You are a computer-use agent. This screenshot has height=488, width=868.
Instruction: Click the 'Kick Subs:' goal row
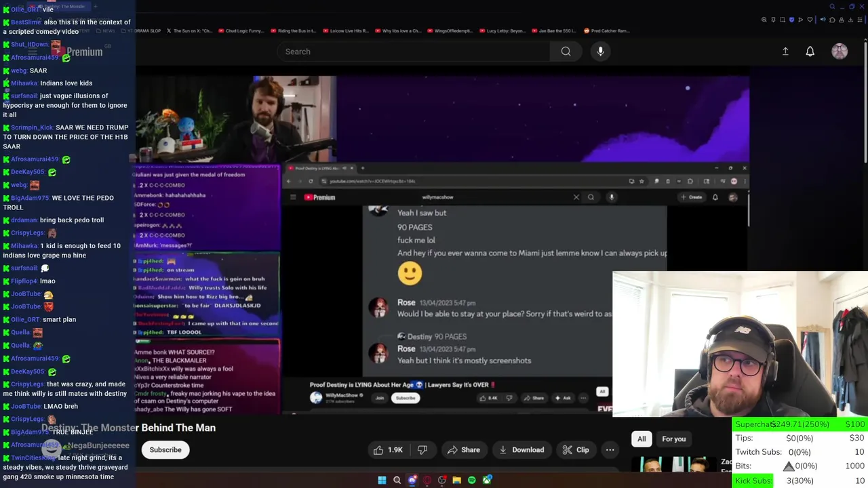800,481
